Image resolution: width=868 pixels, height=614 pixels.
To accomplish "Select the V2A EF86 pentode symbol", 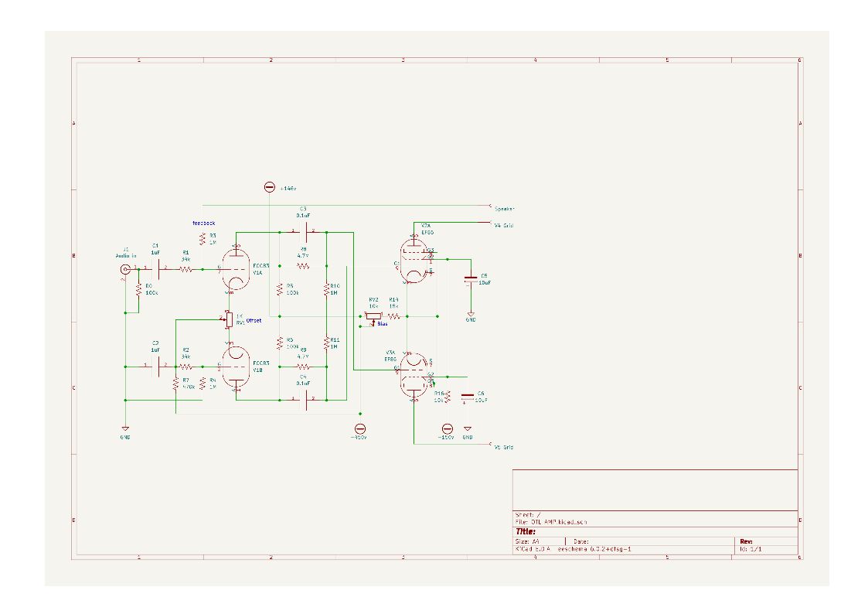I will [414, 261].
